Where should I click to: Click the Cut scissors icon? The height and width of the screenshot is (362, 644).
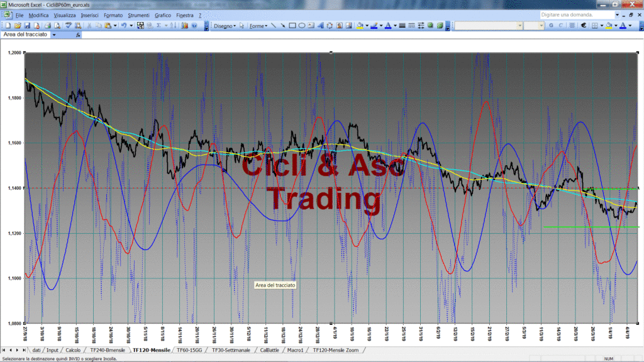(89, 25)
